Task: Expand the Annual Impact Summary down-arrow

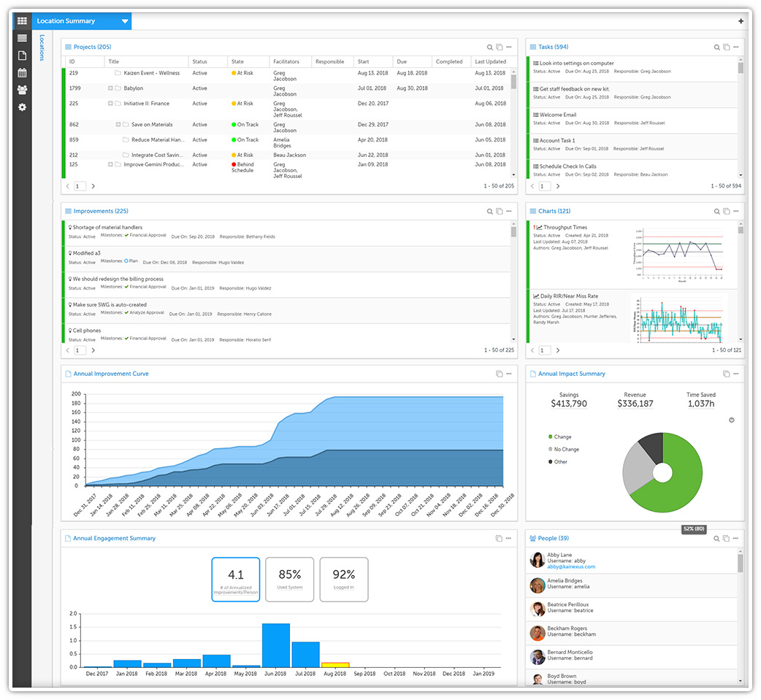Action: (x=732, y=420)
